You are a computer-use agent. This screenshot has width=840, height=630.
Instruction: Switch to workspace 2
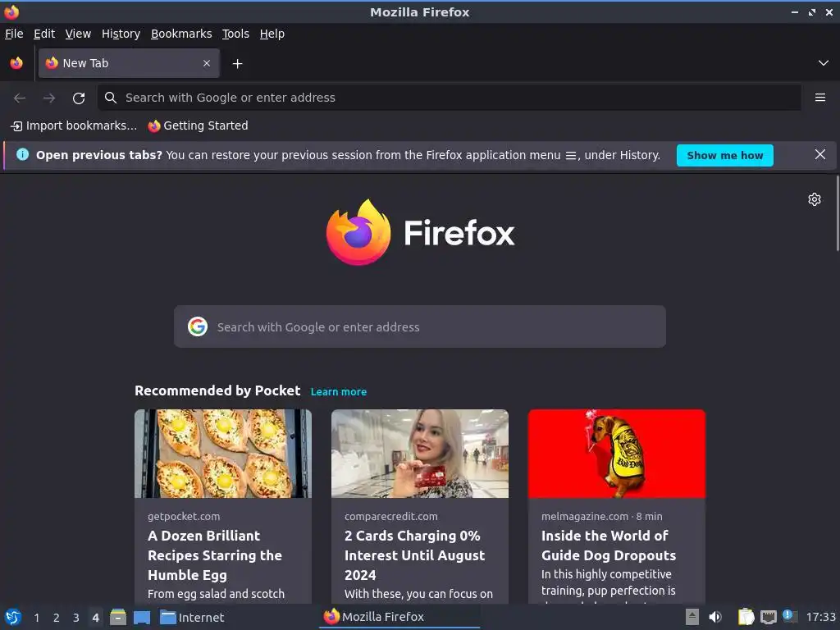[x=57, y=618]
